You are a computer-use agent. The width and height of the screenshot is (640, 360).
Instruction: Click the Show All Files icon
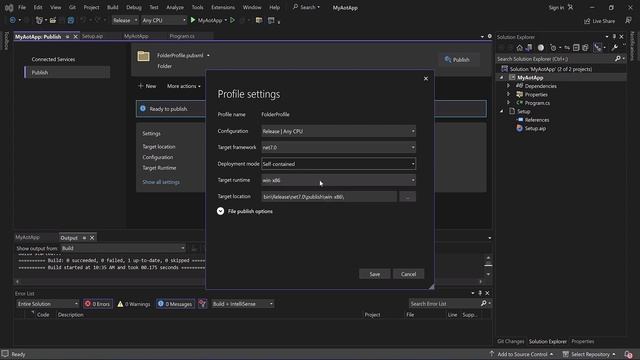click(585, 48)
